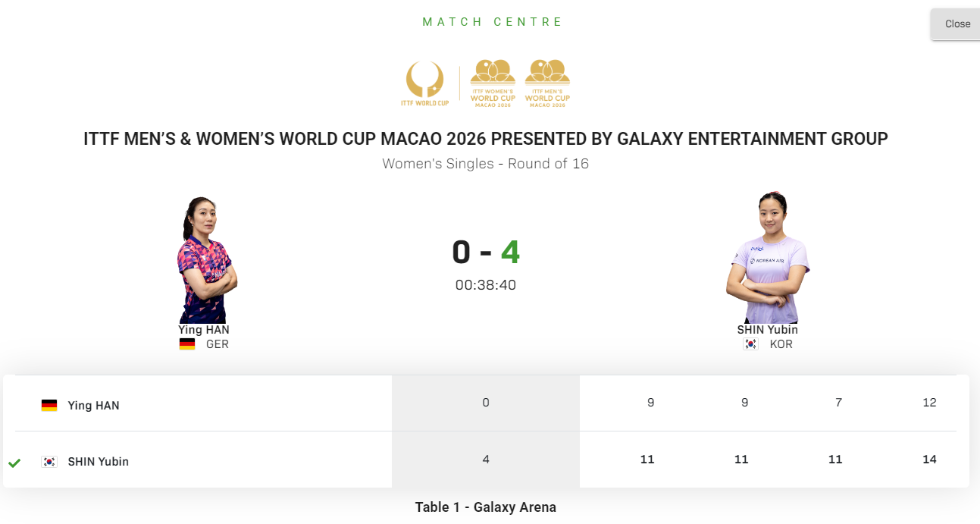Click the ITTF Men's World Cup logo

pyautogui.click(x=547, y=83)
